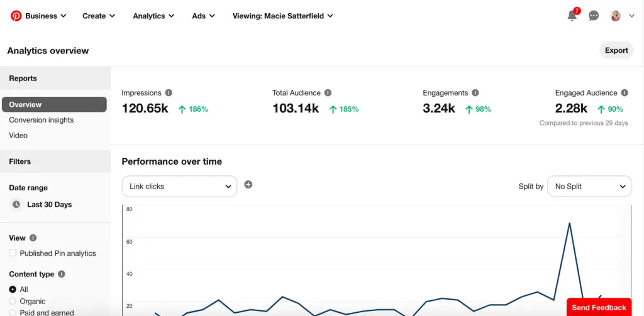Open info icon beside View
This screenshot has width=644, height=316.
click(33, 238)
